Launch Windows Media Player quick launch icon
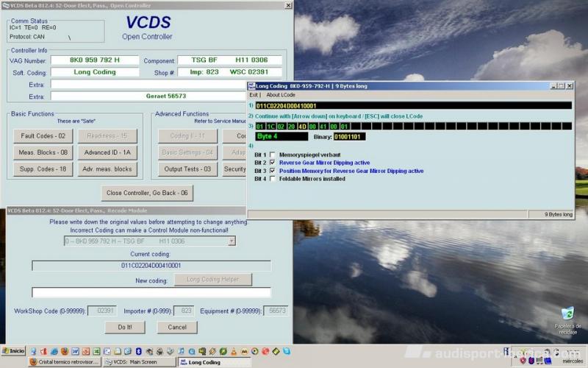588x368 pixels. (x=254, y=352)
